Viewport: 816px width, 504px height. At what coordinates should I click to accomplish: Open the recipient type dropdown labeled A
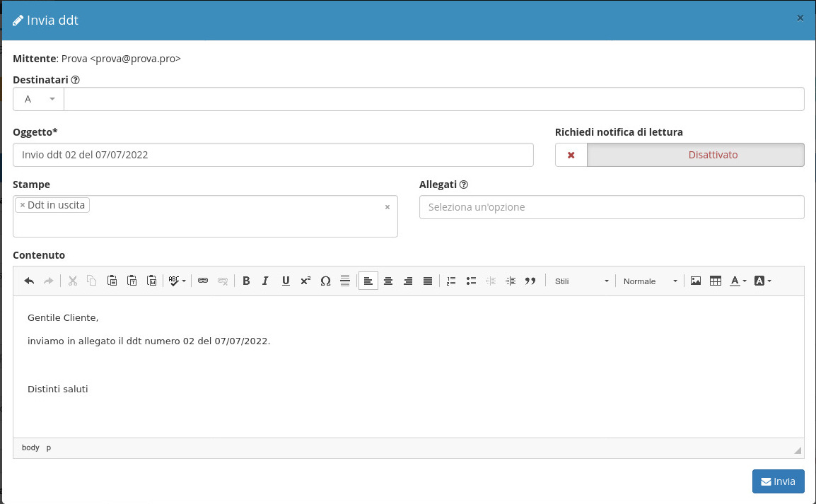tap(39, 99)
